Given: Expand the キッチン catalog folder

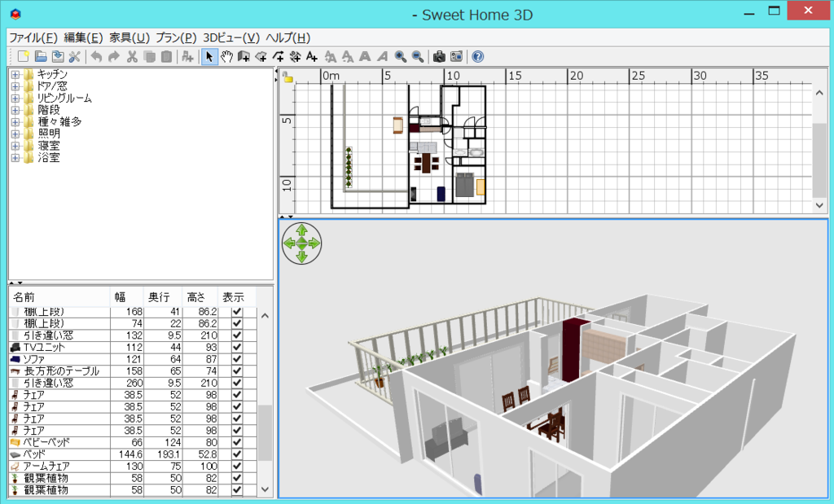Looking at the screenshot, I should point(15,74).
